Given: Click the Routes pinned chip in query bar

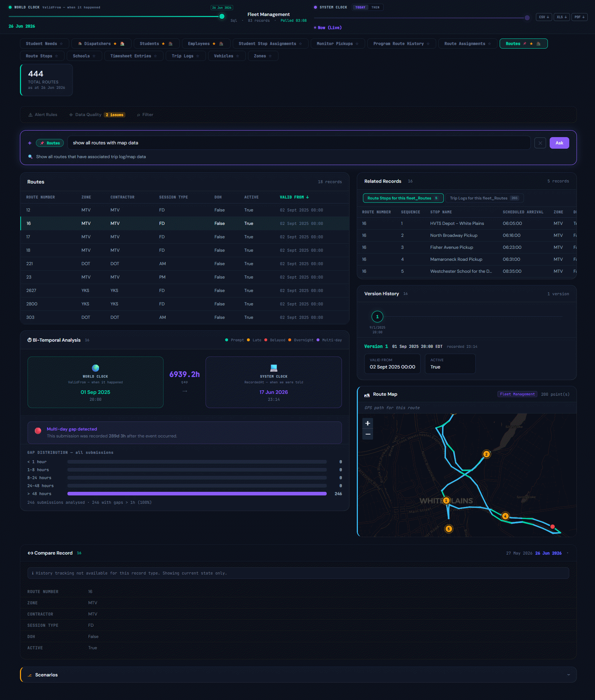Looking at the screenshot, I should [x=50, y=143].
